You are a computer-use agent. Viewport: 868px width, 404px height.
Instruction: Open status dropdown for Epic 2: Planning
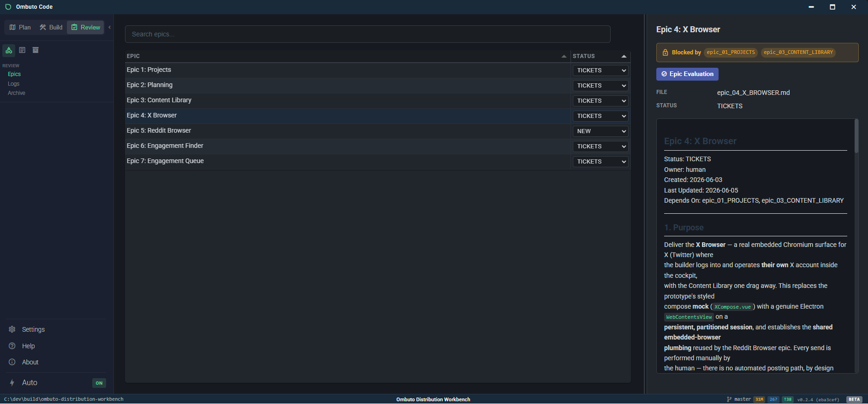pos(600,86)
